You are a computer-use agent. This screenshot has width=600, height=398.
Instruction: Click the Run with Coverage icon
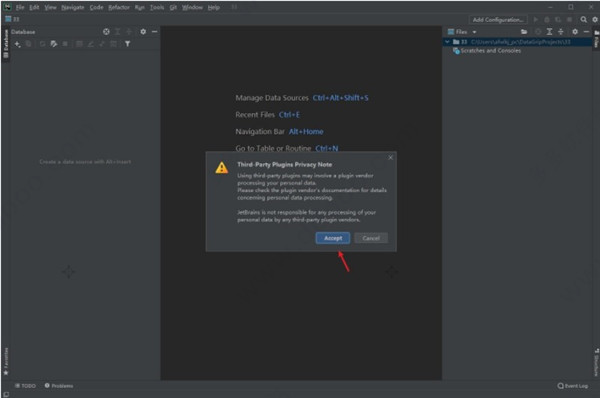click(558, 20)
